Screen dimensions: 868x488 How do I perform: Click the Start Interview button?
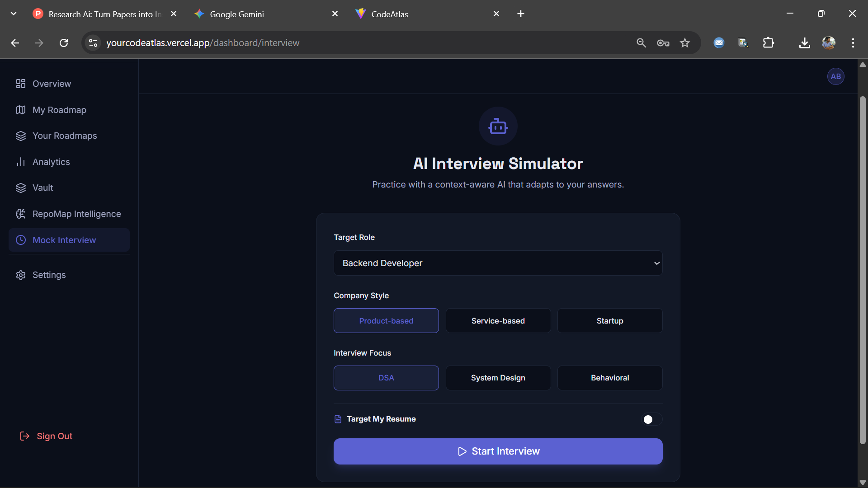(x=498, y=451)
